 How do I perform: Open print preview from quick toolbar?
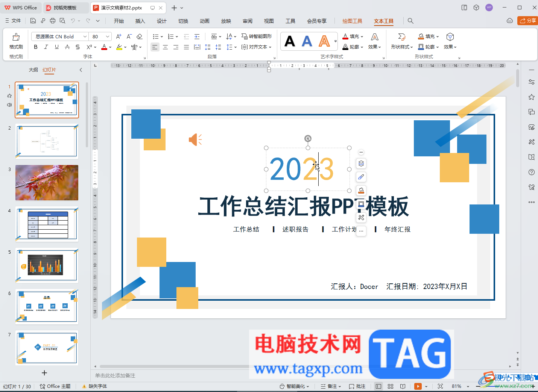[x=62, y=21]
